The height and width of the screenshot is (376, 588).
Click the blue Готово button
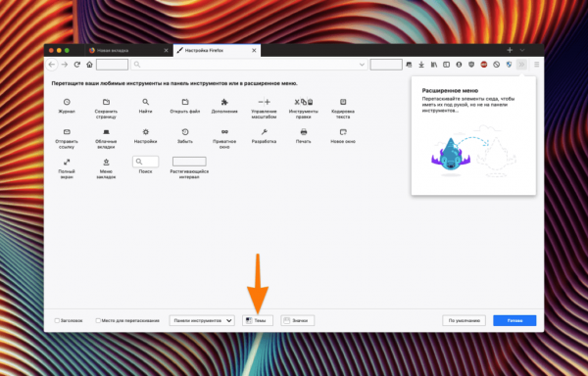[x=514, y=320]
